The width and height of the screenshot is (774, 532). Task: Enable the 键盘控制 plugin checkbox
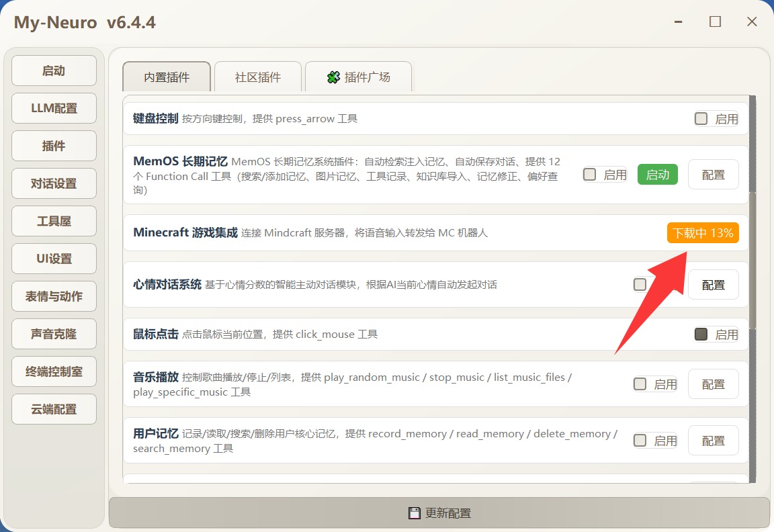click(x=701, y=119)
